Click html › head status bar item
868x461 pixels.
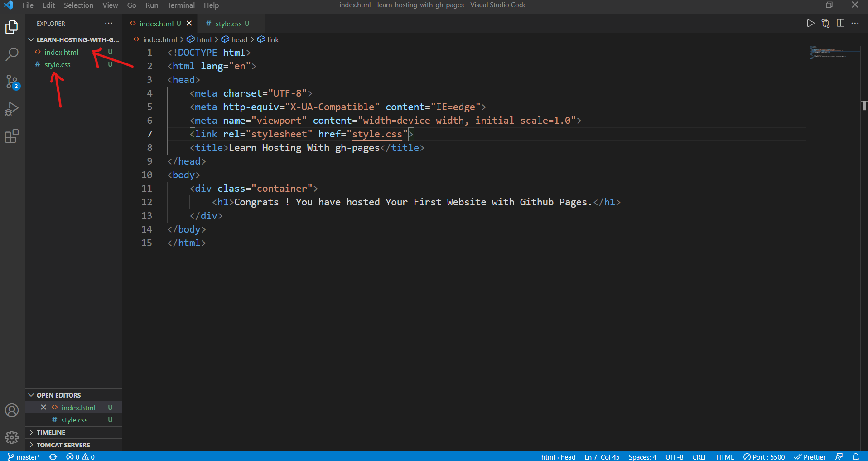pos(558,456)
